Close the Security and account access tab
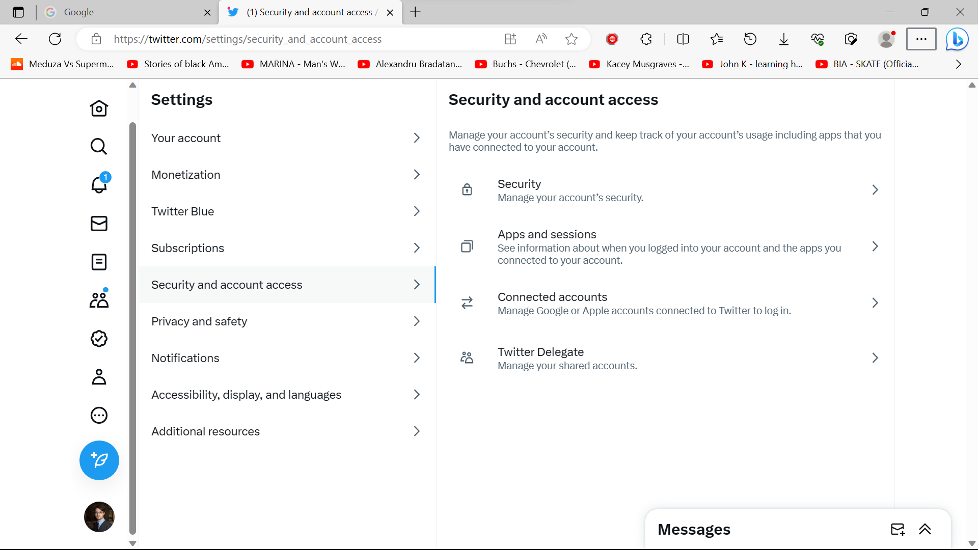The width and height of the screenshot is (980, 550). click(x=390, y=13)
